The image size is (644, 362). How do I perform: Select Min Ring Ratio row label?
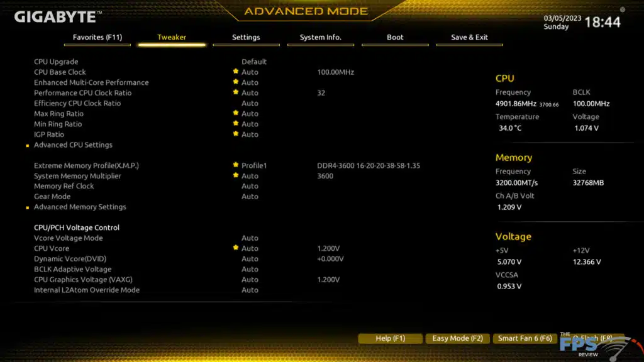pyautogui.click(x=58, y=124)
